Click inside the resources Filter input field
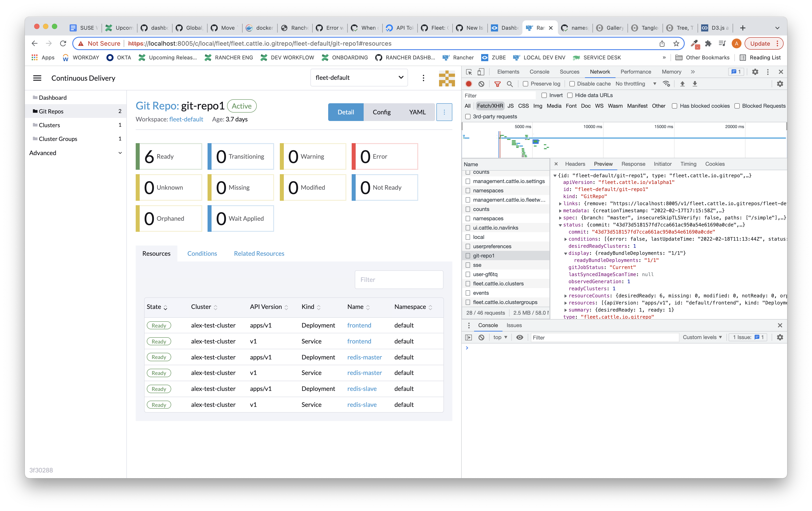812x511 pixels. [399, 279]
